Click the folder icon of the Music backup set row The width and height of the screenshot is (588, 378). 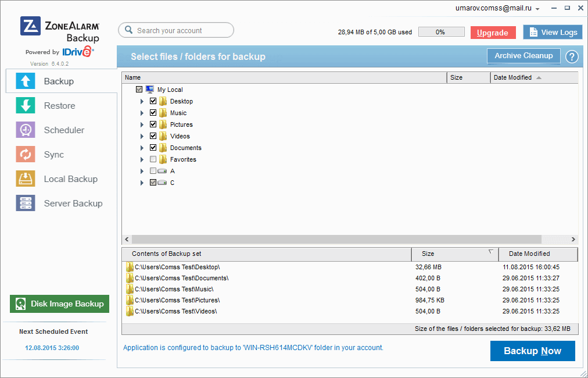tap(130, 289)
